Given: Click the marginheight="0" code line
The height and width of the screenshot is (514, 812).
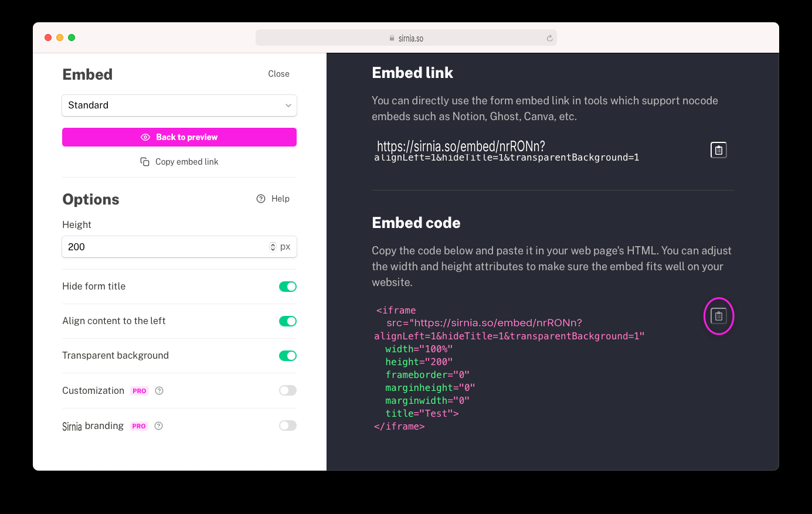Looking at the screenshot, I should (430, 388).
